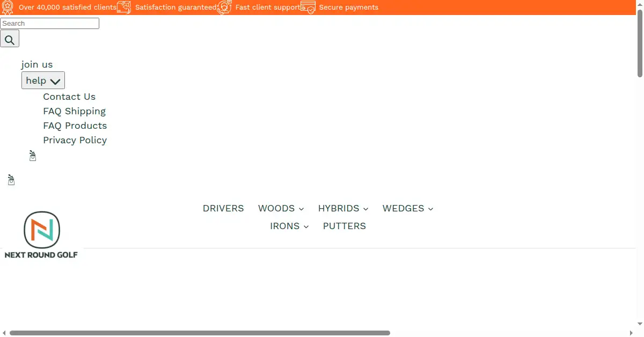This screenshot has height=337, width=644.
Task: Click the satisfaction guaranteed badge icon
Action: [124, 7]
